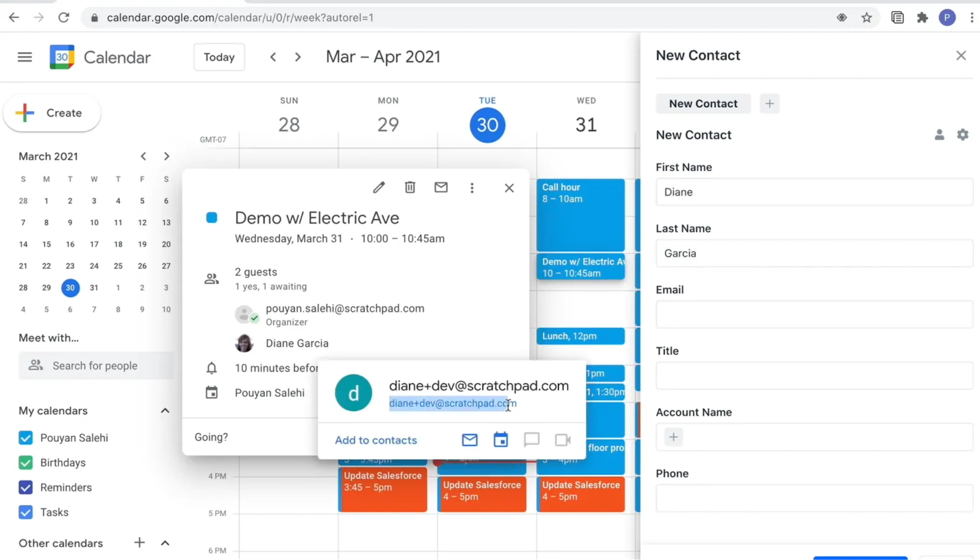Email guests with the envelope icon
The image size is (980, 560).
(441, 187)
